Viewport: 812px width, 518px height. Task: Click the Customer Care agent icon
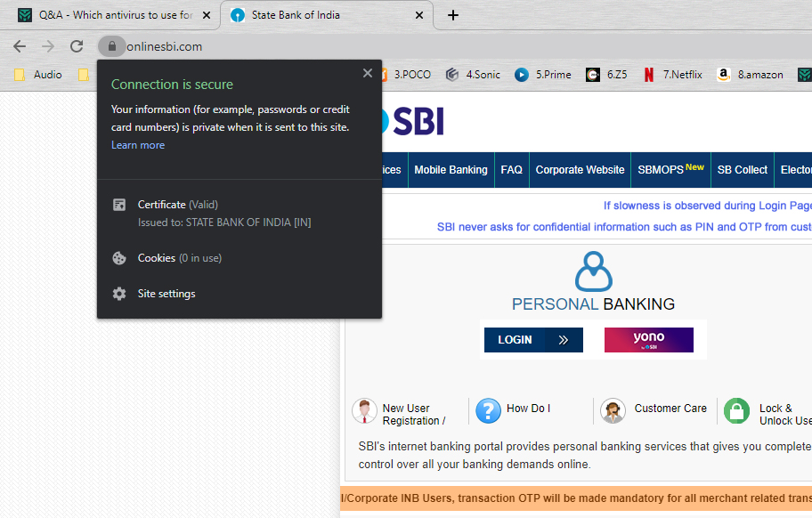coord(613,411)
